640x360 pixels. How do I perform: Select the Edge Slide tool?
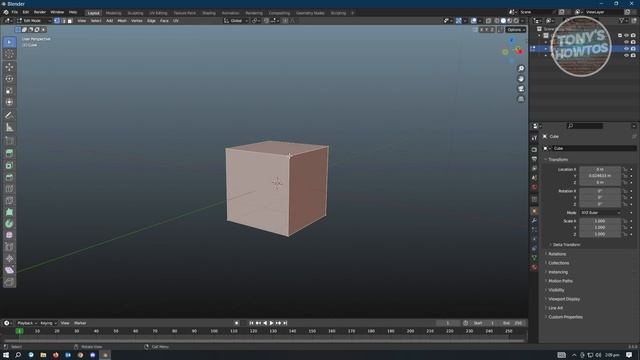click(x=9, y=247)
